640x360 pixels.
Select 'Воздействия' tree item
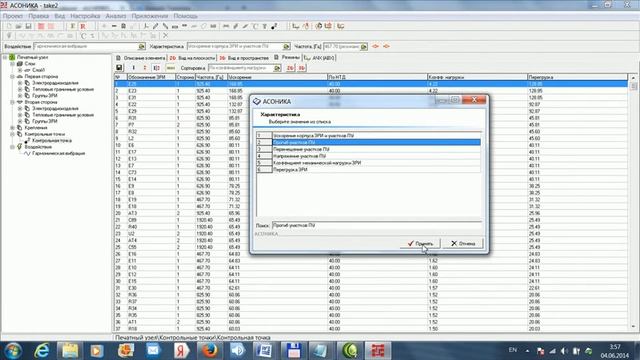coord(38,147)
